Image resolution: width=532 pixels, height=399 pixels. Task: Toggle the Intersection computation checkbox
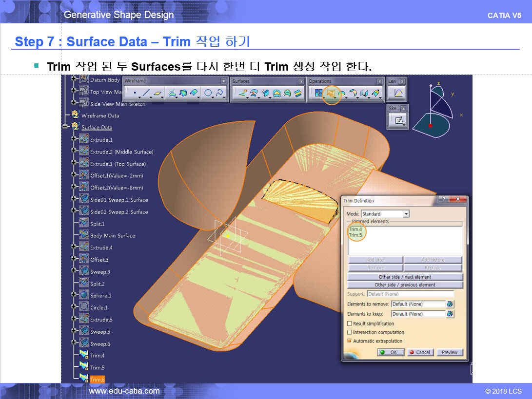point(349,332)
